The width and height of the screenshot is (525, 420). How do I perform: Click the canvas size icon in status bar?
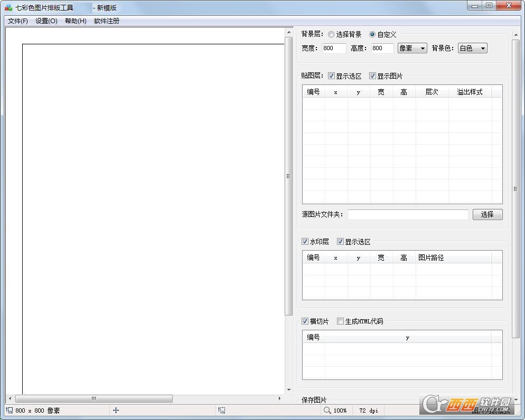click(10, 410)
